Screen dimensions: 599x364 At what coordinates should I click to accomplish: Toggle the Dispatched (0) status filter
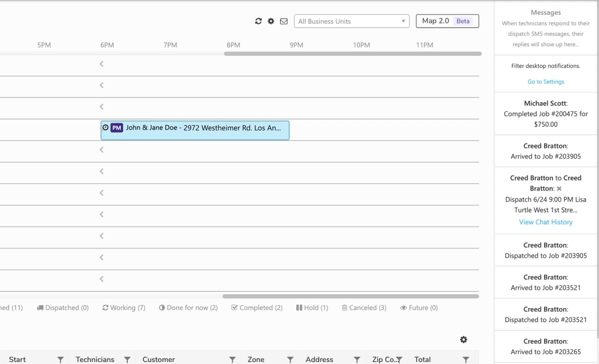tap(63, 307)
